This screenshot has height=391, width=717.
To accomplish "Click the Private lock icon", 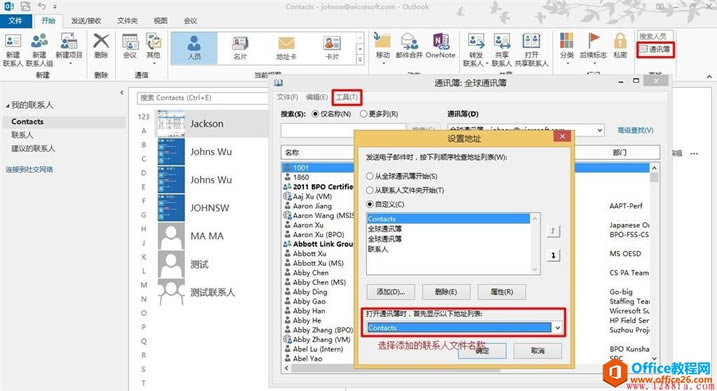I will tap(620, 41).
